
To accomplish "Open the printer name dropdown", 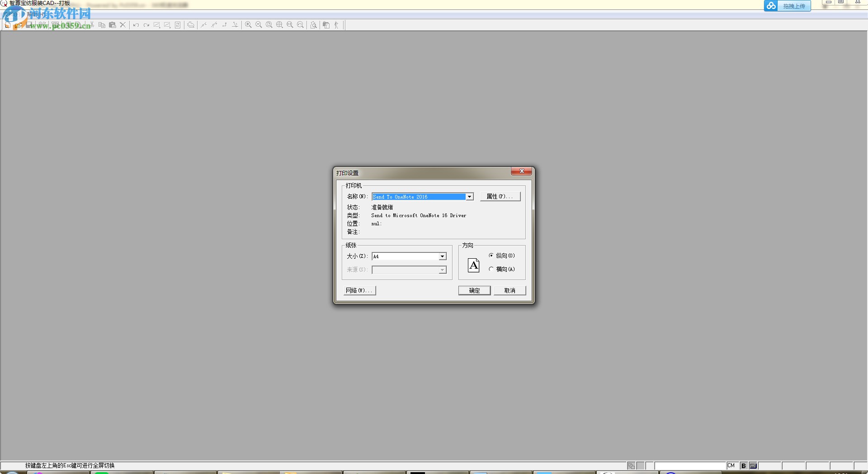I will pos(470,197).
